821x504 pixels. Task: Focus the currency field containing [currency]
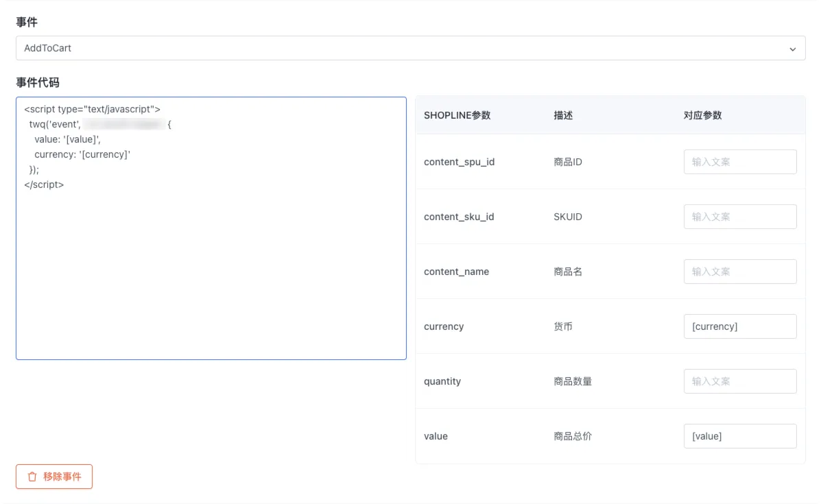pyautogui.click(x=739, y=326)
